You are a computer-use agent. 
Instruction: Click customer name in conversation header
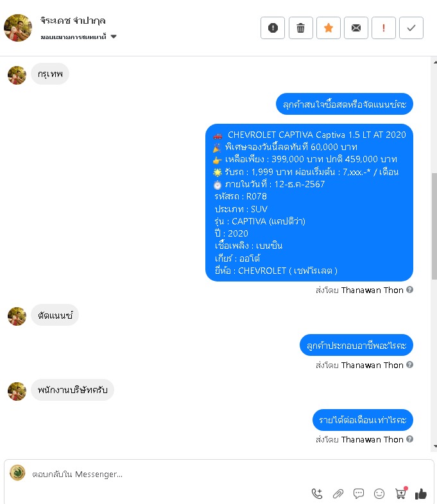coord(73,21)
